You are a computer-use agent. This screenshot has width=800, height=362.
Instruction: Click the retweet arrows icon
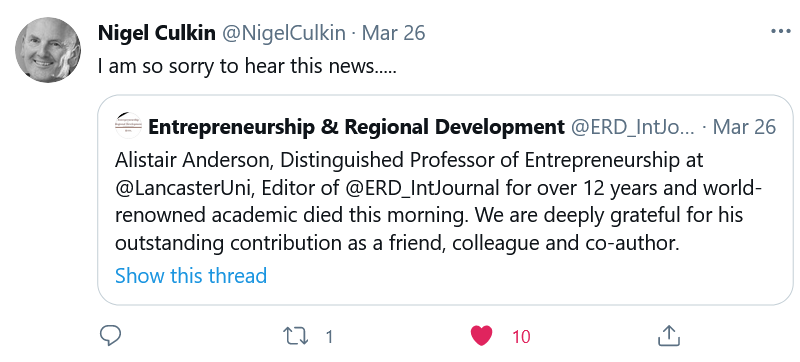[x=295, y=337]
